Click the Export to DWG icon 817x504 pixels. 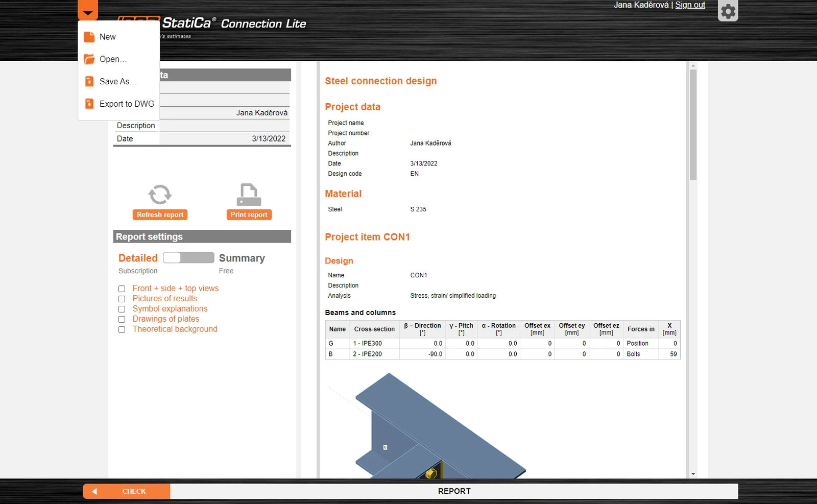pos(89,104)
